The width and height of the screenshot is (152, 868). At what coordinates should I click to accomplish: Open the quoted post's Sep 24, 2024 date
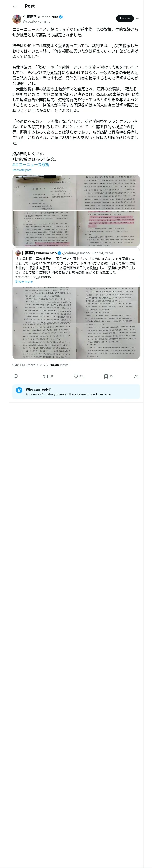(103, 253)
